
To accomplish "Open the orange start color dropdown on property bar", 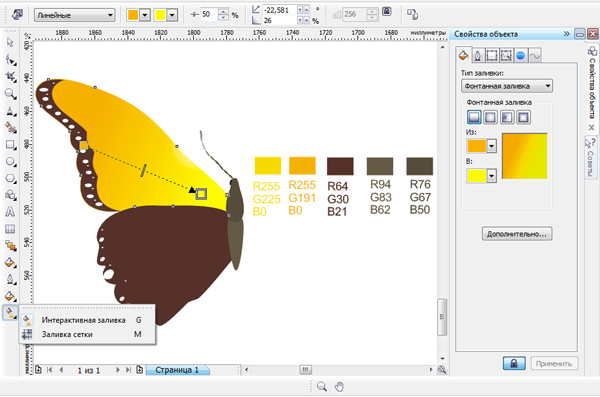I will click(145, 15).
